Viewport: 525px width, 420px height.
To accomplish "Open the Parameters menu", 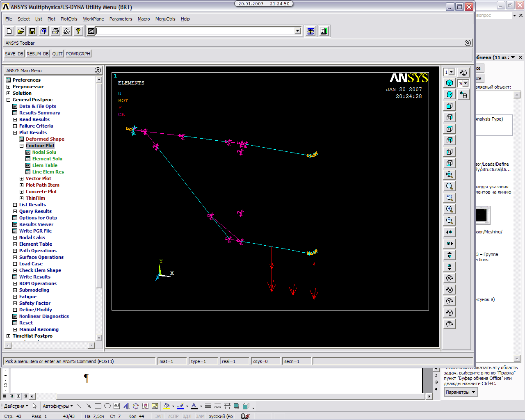I will pos(121,19).
